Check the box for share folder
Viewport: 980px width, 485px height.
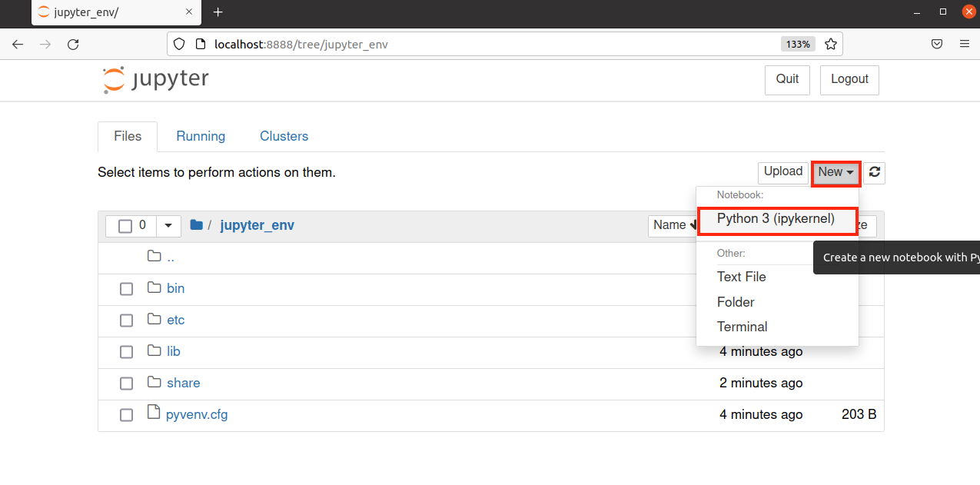point(126,384)
